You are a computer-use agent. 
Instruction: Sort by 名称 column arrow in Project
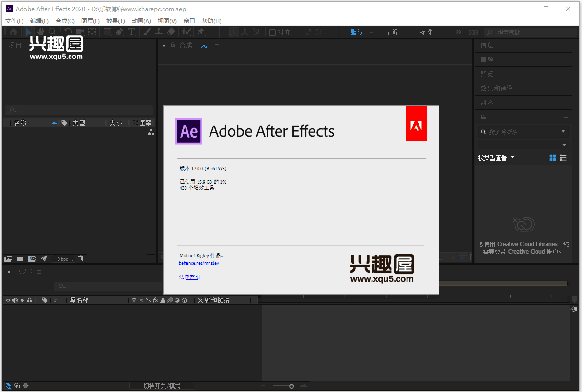[54, 123]
